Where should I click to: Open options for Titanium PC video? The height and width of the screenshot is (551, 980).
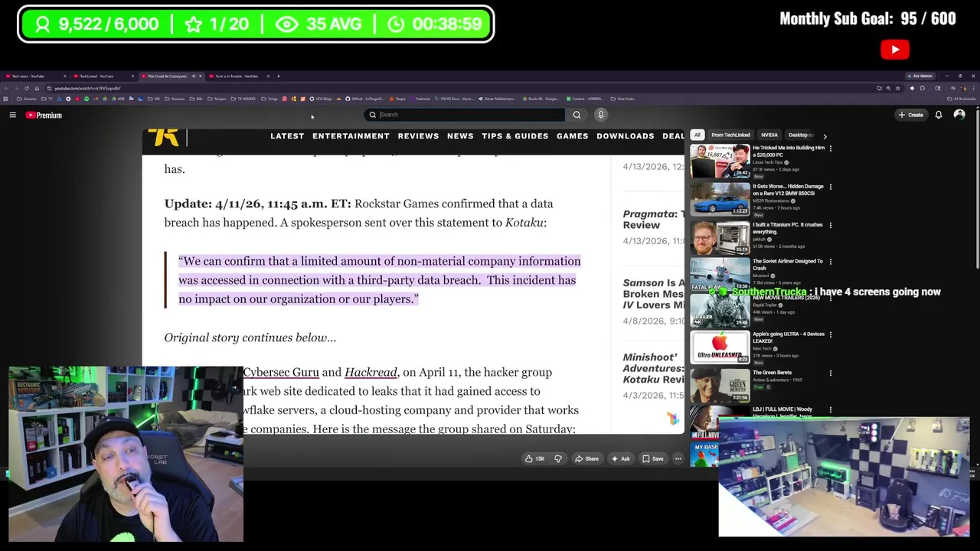tap(831, 225)
